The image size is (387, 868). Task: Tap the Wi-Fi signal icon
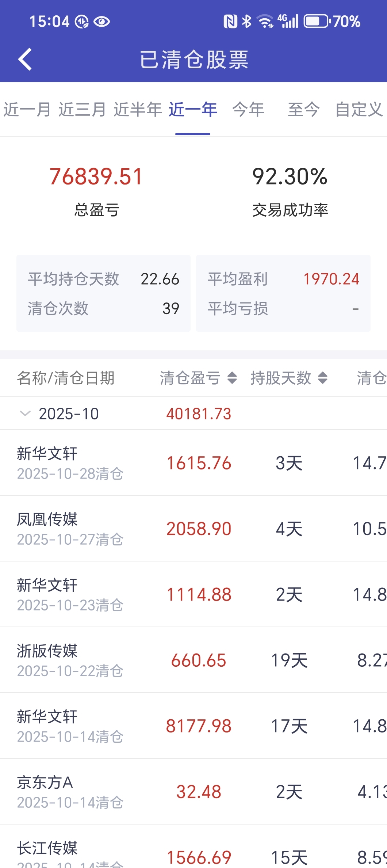tap(265, 22)
